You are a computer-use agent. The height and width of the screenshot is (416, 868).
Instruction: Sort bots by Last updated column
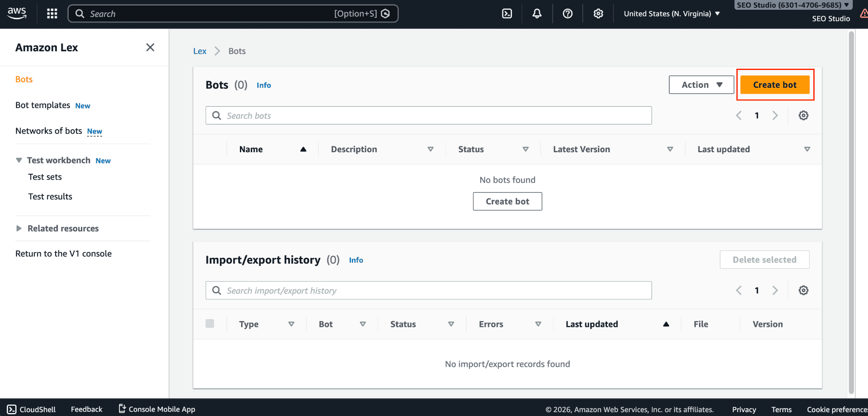pyautogui.click(x=807, y=149)
